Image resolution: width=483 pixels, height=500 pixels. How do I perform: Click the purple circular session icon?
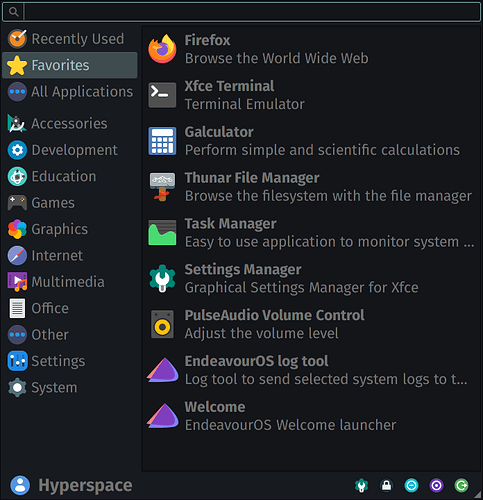point(436,485)
